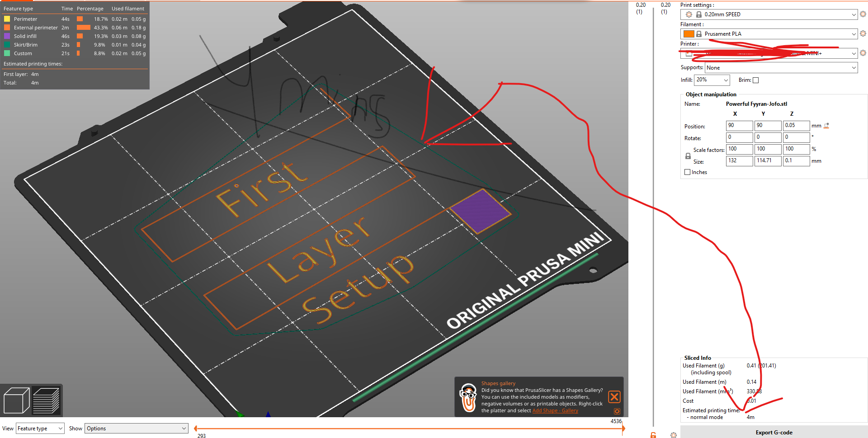Click the drop-to-bed icon beside Position

point(826,126)
